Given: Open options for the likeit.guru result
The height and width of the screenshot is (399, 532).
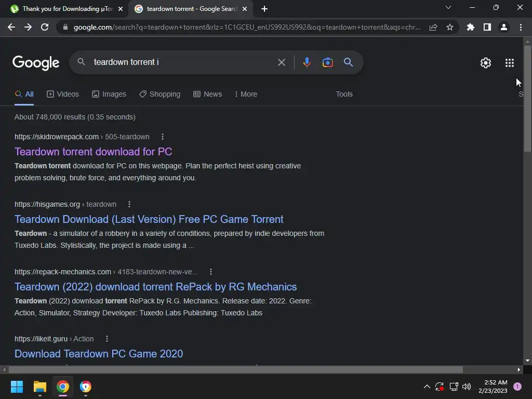Looking at the screenshot, I should point(107,339).
